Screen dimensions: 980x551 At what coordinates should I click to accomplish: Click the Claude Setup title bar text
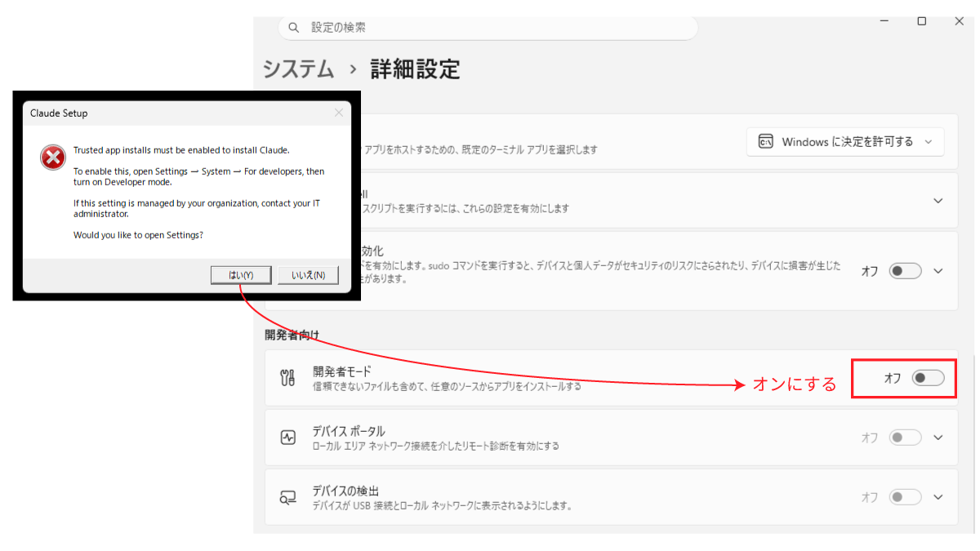click(x=59, y=113)
